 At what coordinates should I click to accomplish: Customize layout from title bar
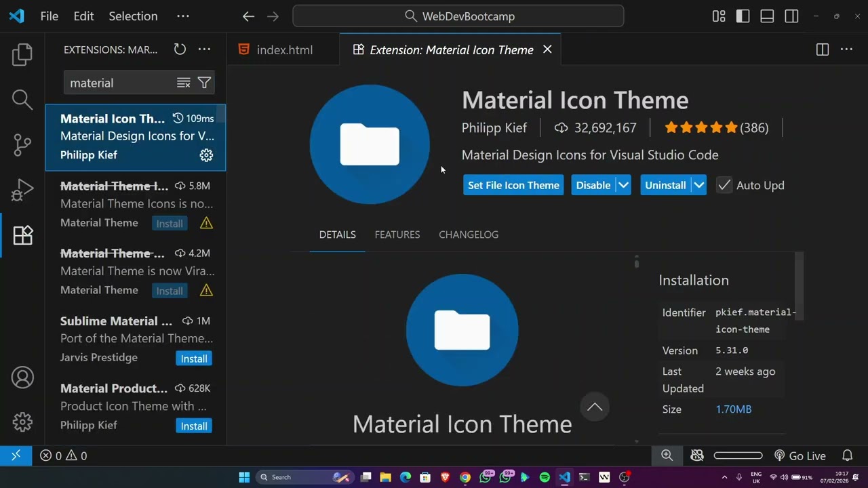tap(719, 16)
